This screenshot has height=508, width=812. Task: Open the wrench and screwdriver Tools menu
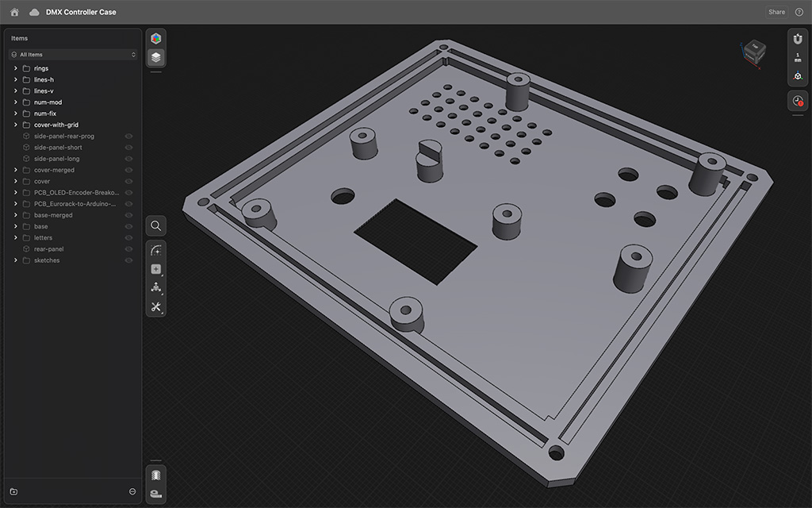156,306
